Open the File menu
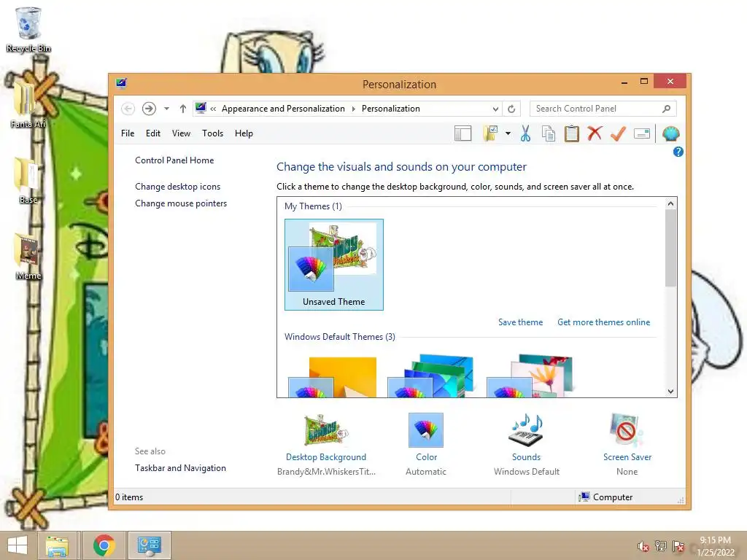This screenshot has width=747, height=560. pos(128,133)
